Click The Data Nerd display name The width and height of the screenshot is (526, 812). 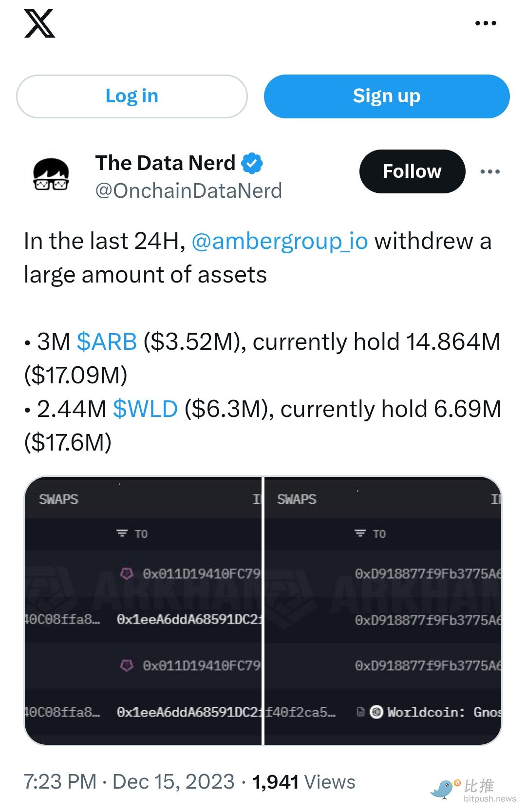coord(165,163)
